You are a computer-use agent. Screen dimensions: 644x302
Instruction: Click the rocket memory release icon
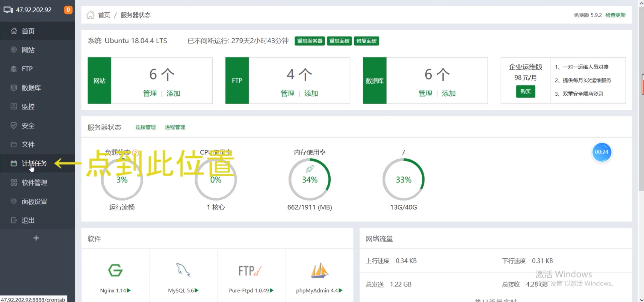click(310, 169)
